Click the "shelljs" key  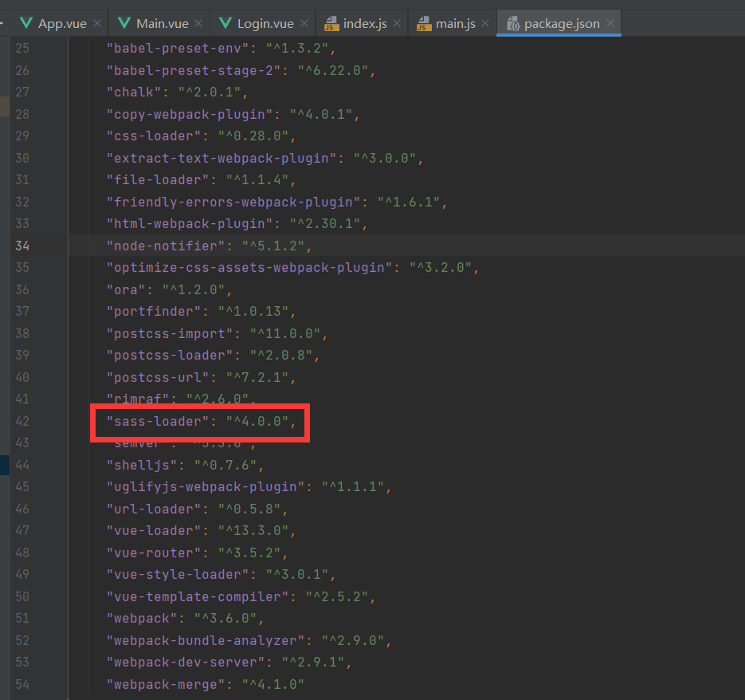click(x=142, y=465)
